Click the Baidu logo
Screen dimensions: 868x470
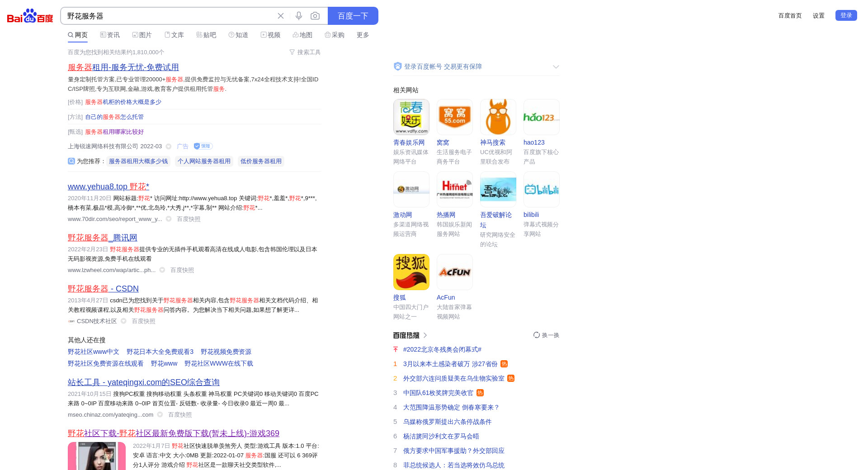(30, 16)
